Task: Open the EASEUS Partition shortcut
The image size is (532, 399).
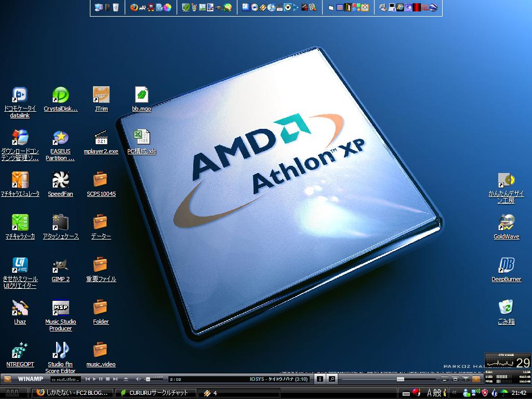Action: point(60,145)
